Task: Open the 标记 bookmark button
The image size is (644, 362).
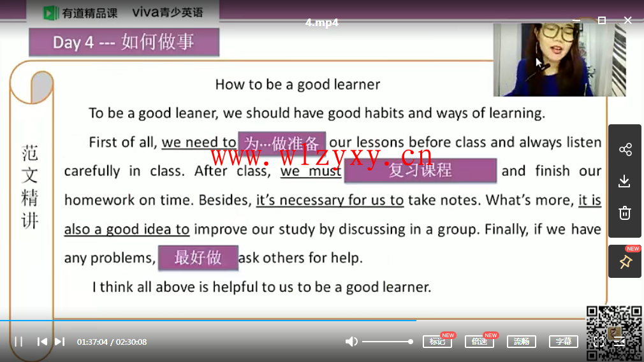Action: pyautogui.click(x=437, y=342)
